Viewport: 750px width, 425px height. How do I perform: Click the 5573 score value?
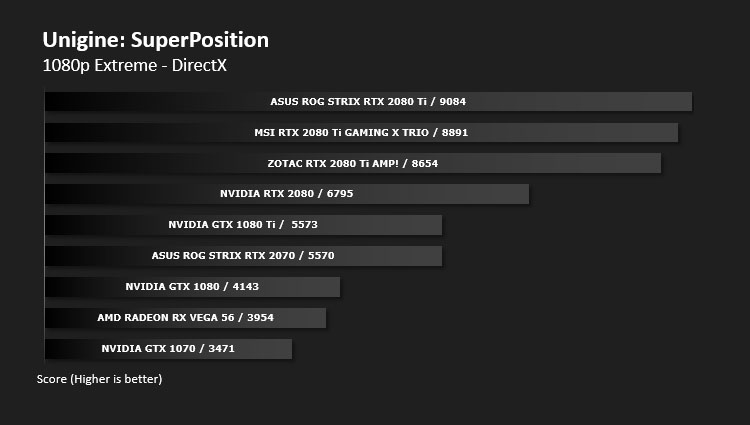(x=304, y=225)
